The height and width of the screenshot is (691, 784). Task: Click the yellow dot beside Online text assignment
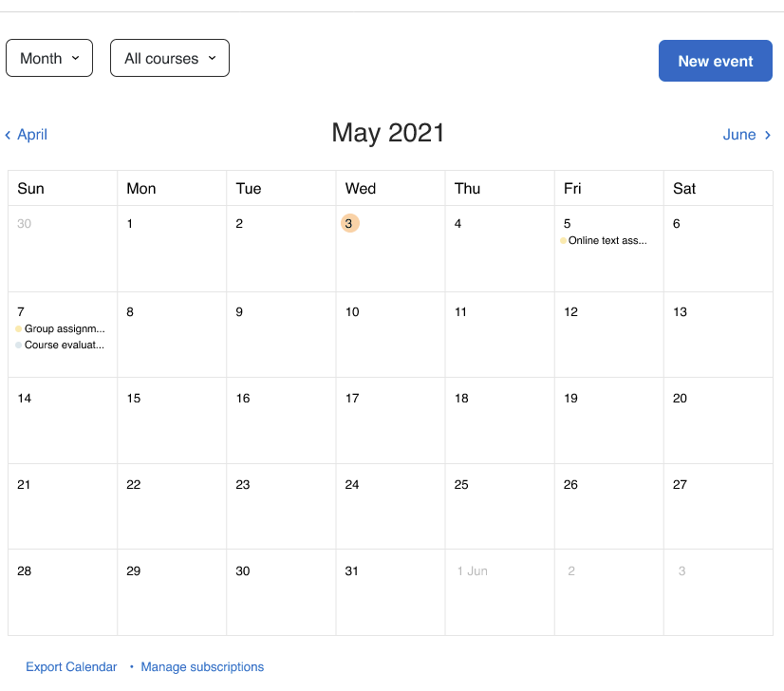coord(563,240)
